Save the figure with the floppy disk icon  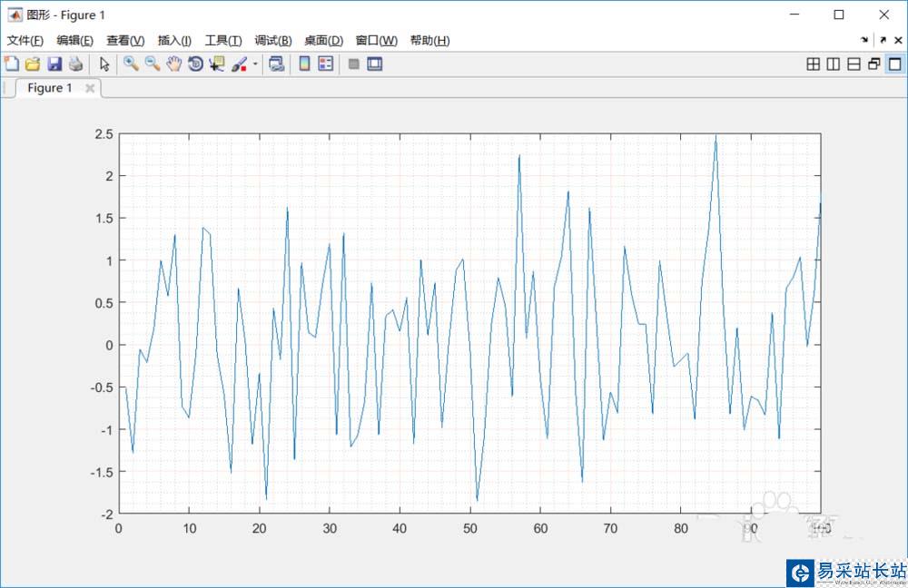tap(54, 64)
